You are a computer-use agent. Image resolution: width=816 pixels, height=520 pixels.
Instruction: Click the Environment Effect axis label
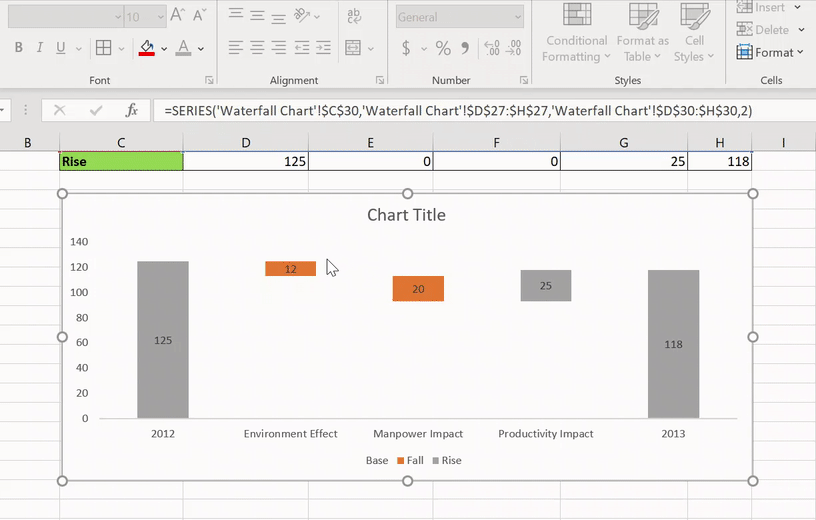pyautogui.click(x=290, y=434)
